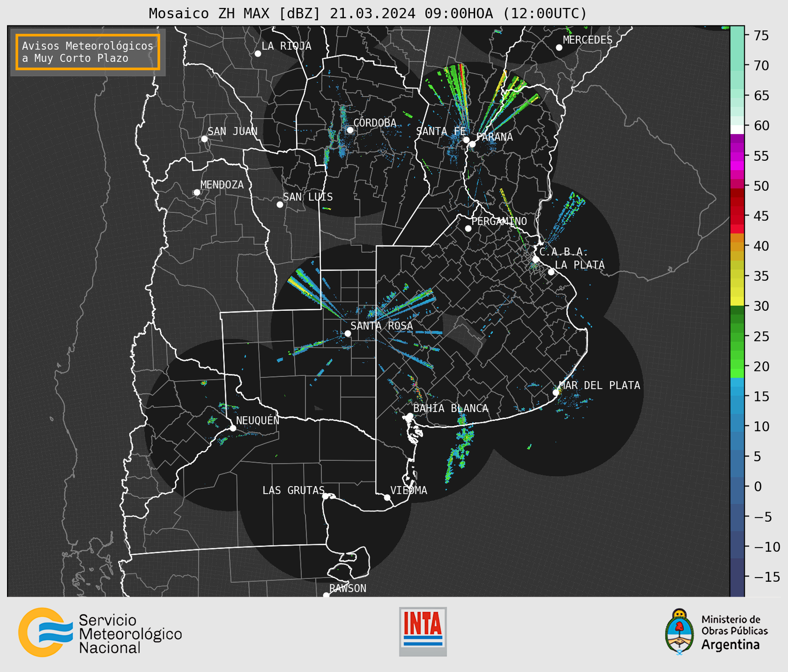The height and width of the screenshot is (672, 788).
Task: Click the PERGAMINO city marker dot
Action: 468,229
